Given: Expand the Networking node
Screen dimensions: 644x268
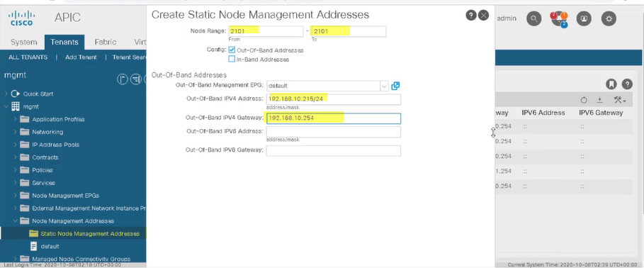Looking at the screenshot, I should pyautogui.click(x=15, y=132).
